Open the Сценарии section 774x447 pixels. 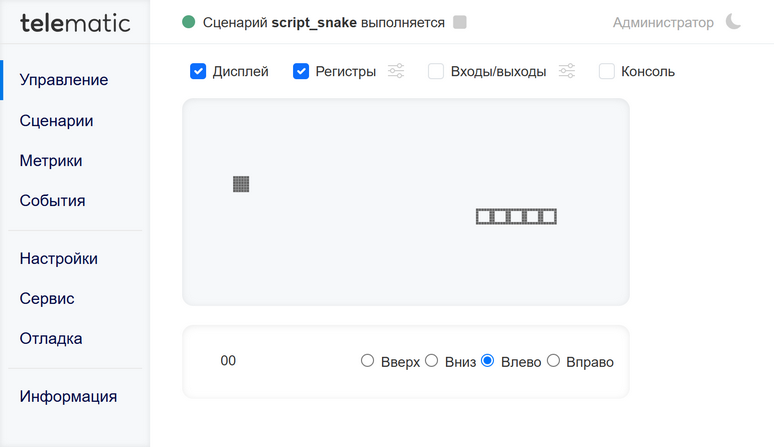pyautogui.click(x=56, y=121)
